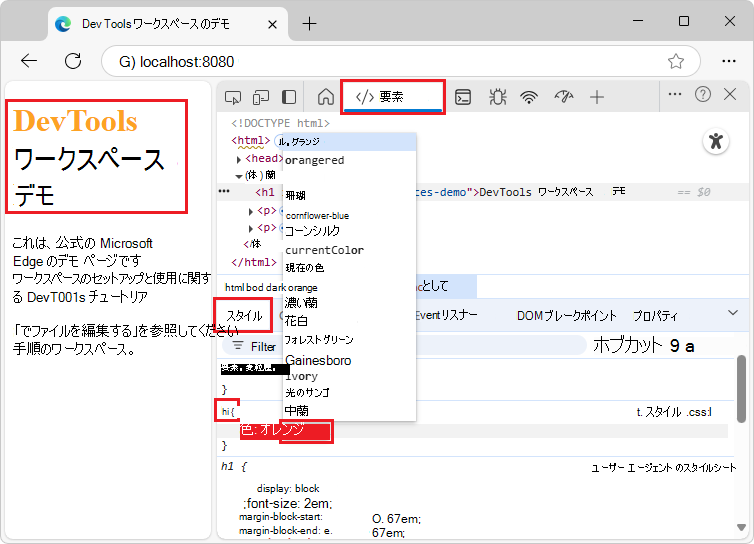Click the Filter styles input field
754x544 pixels.
(x=404, y=346)
